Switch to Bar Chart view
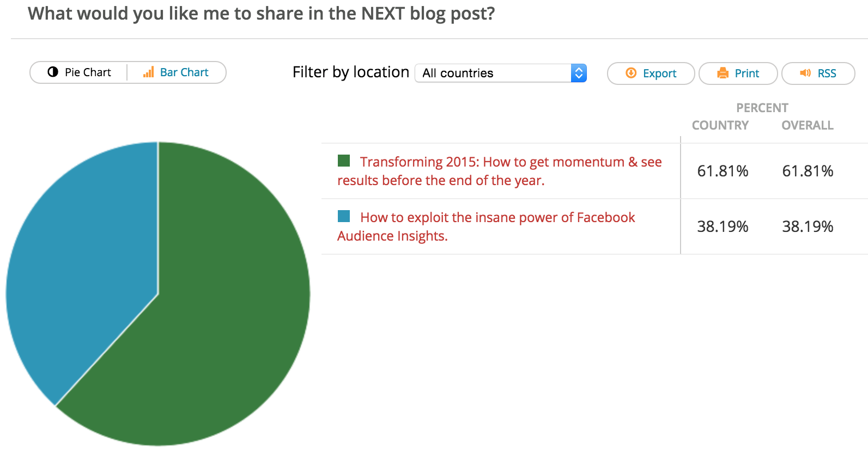868x454 pixels. click(177, 72)
